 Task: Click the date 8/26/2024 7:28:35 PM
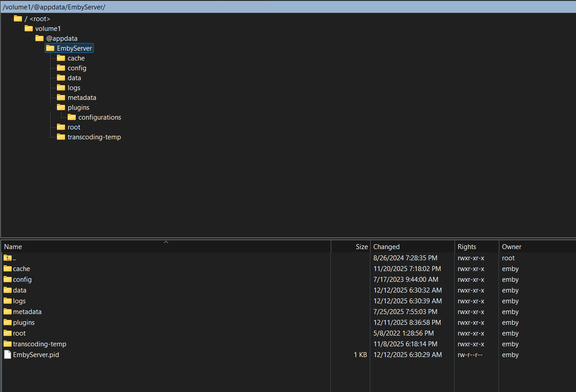coord(405,258)
